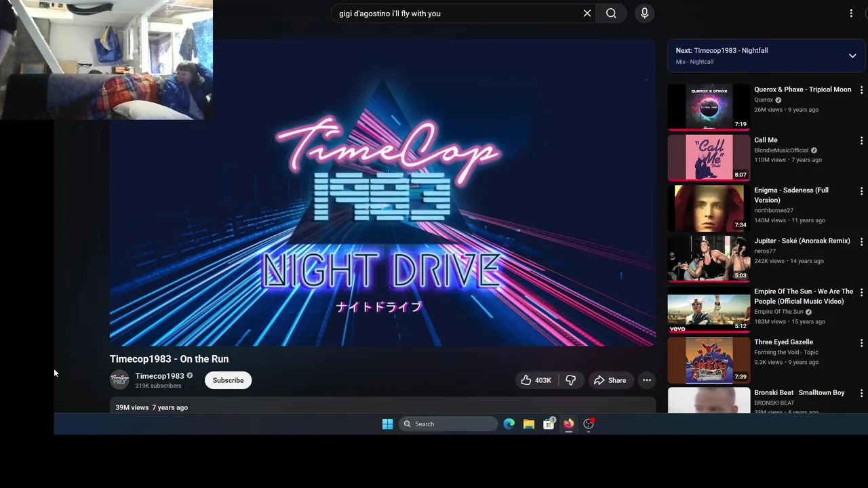The image size is (868, 488).
Task: Start voice search with the microphone
Action: (644, 14)
